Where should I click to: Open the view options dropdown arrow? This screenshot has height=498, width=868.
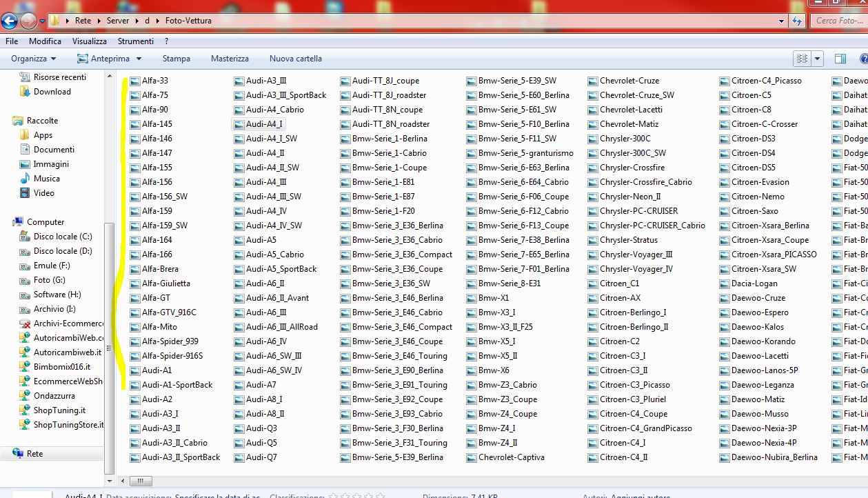[x=818, y=59]
